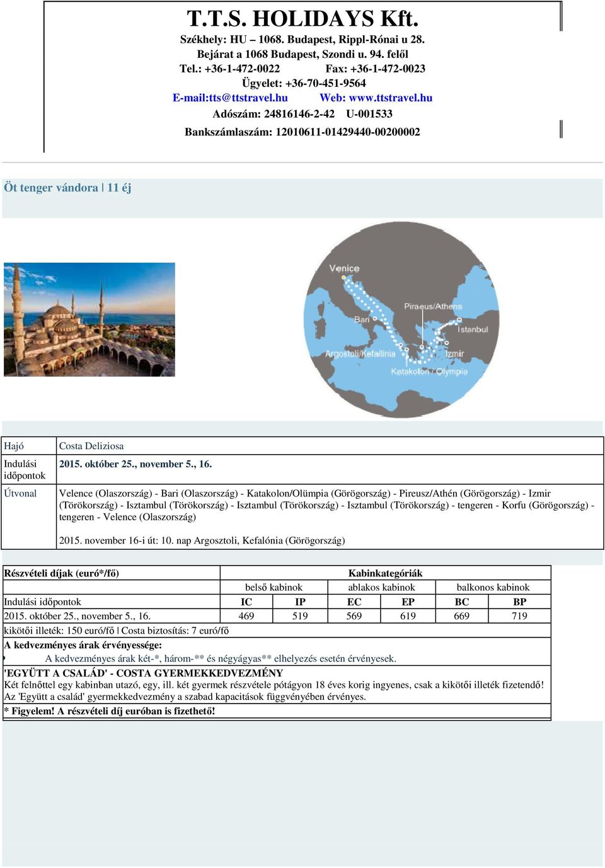Select the Costa Deliziosa ship name
The height and width of the screenshot is (868, 605).
pos(91,446)
